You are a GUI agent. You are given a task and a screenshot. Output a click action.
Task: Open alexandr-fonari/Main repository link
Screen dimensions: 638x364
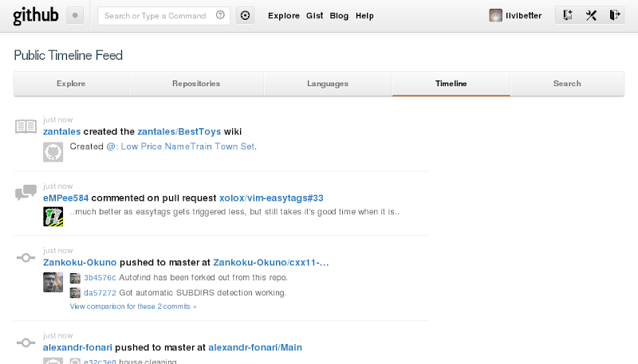coord(255,348)
